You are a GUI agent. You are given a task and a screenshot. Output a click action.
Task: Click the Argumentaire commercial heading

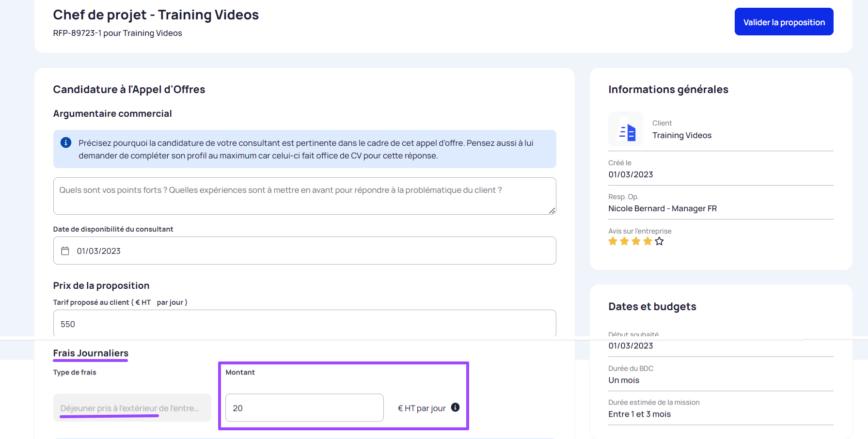tap(112, 113)
